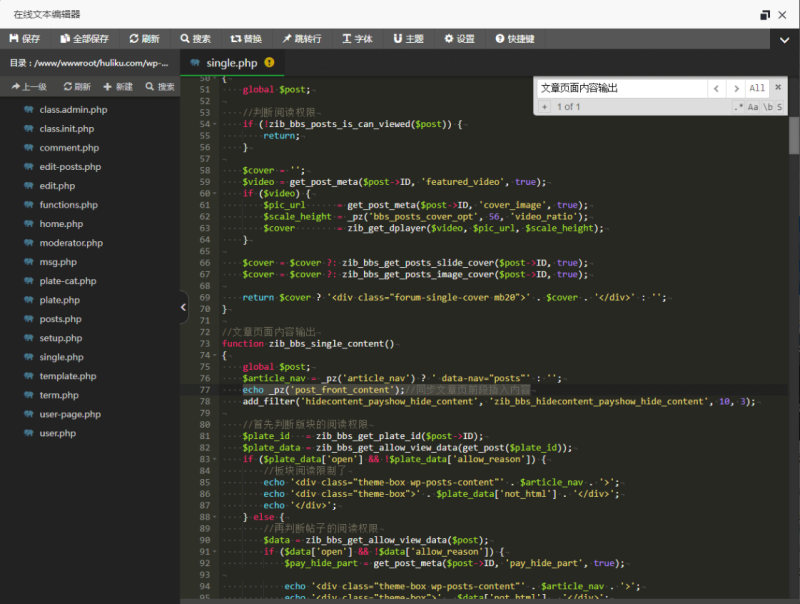Collapse the toolbar with the down chevron
800x604 pixels.
(784, 40)
